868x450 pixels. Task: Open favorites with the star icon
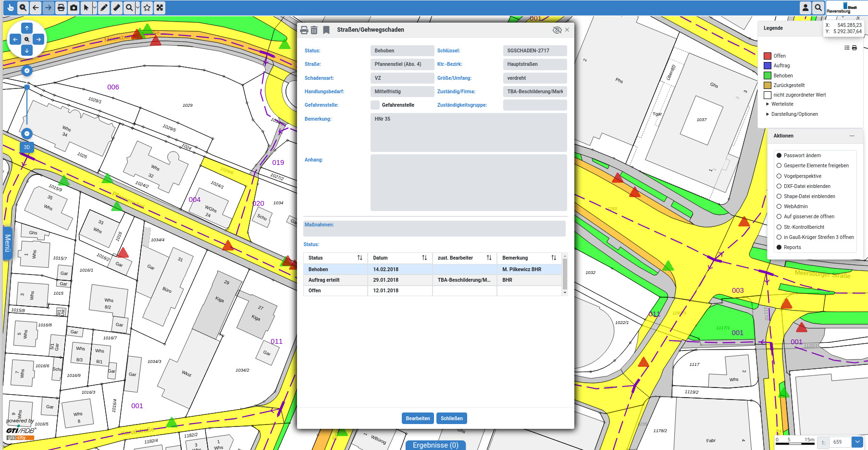coord(147,8)
